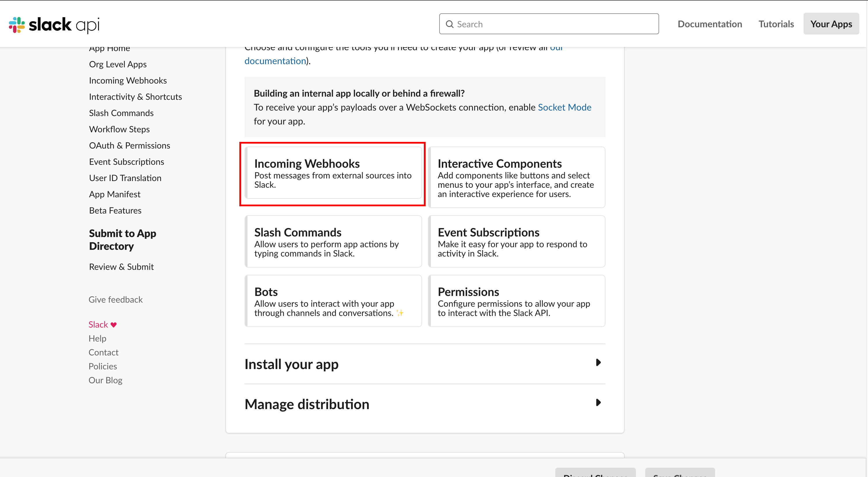Click the Slack API logo
The height and width of the screenshot is (477, 868).
[x=54, y=25]
